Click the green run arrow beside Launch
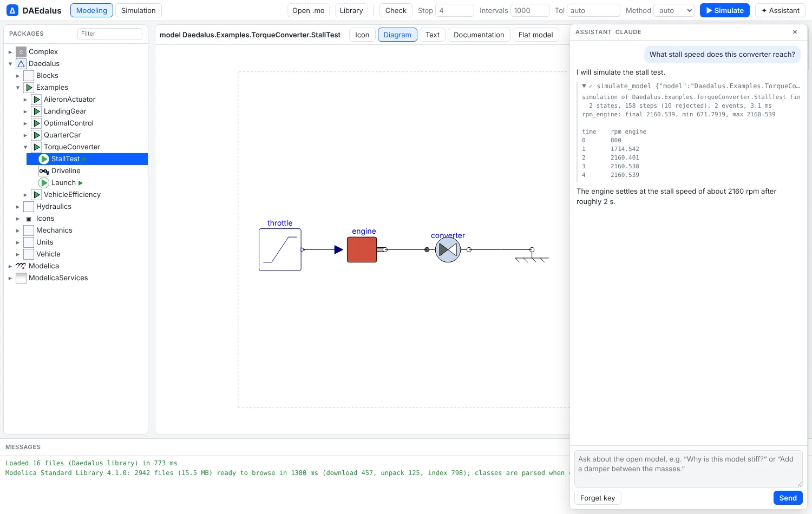 click(81, 183)
